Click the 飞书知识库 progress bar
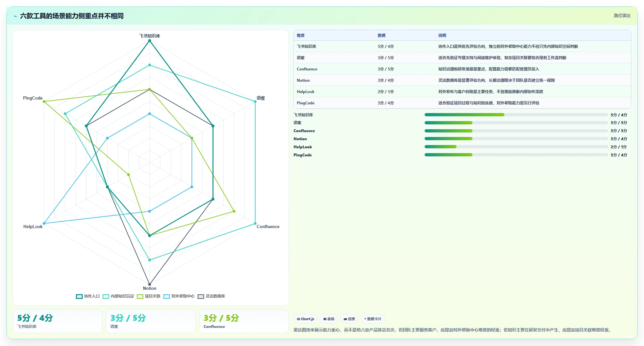This screenshot has width=644, height=346. tap(516, 115)
